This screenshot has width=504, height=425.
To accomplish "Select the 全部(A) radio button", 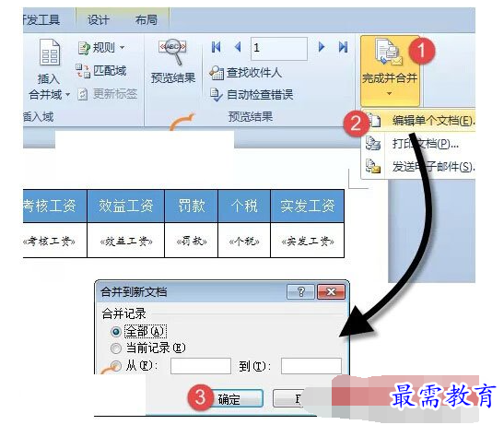I will coord(116,331).
